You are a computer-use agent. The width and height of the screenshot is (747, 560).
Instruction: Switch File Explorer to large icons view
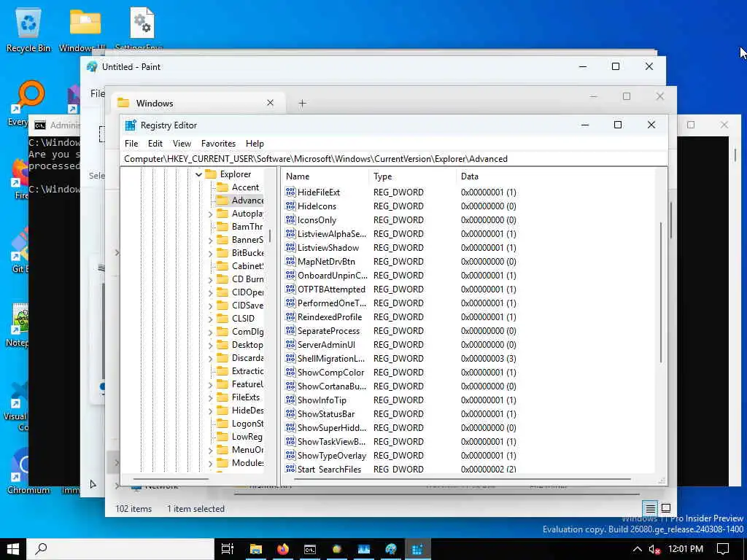(x=666, y=508)
